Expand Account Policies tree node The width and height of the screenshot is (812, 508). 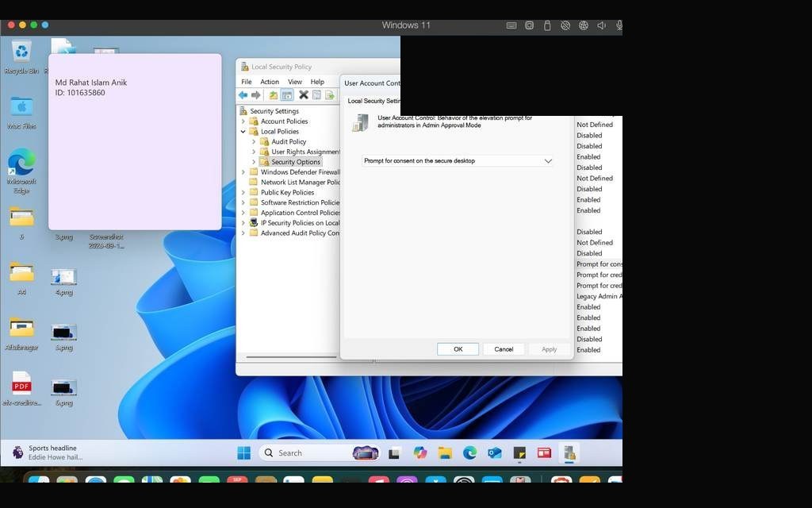pos(243,121)
